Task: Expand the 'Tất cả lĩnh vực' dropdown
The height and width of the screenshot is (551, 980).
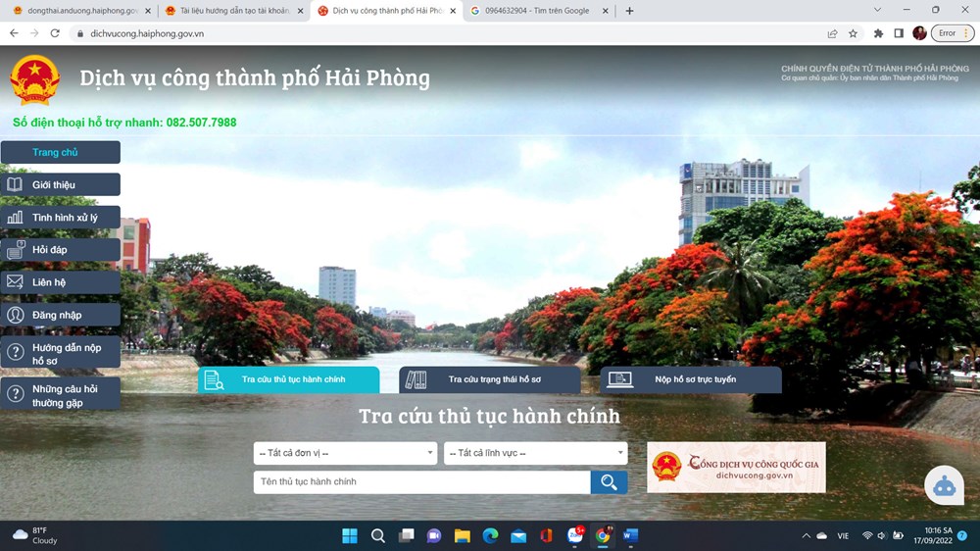Action: [x=535, y=453]
